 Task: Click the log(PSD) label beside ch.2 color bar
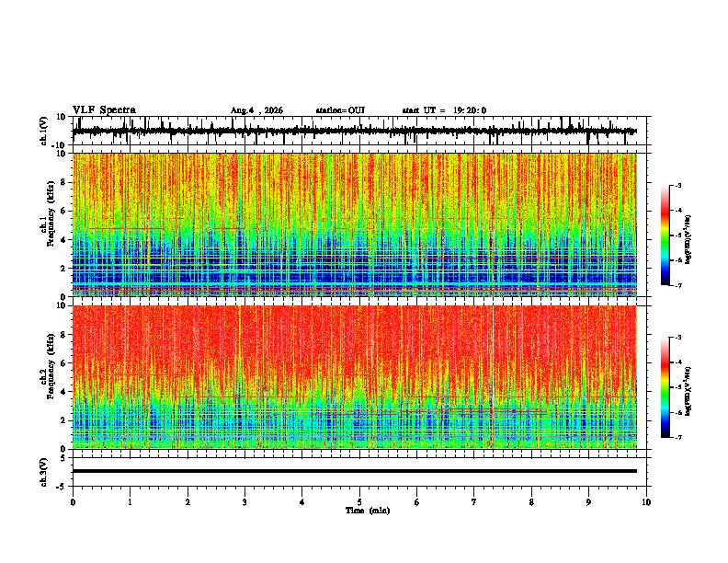(688, 391)
